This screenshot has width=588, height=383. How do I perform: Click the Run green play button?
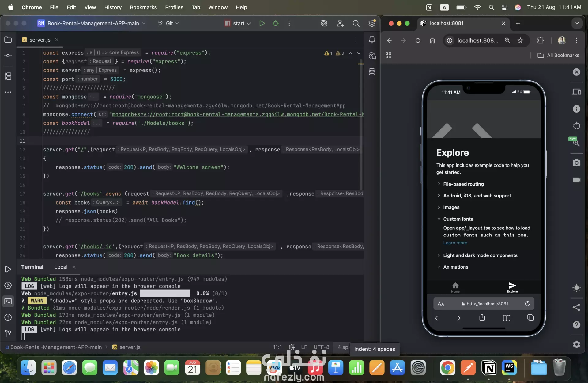pos(262,23)
